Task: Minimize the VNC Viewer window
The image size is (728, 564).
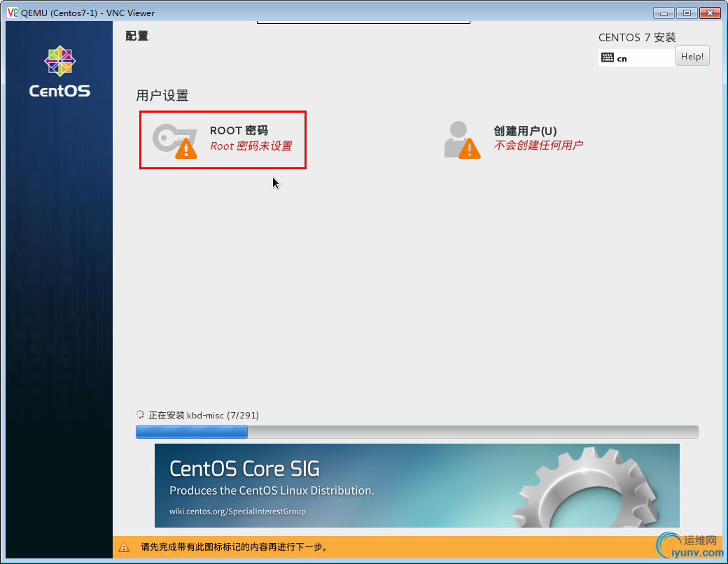Action: [x=664, y=13]
